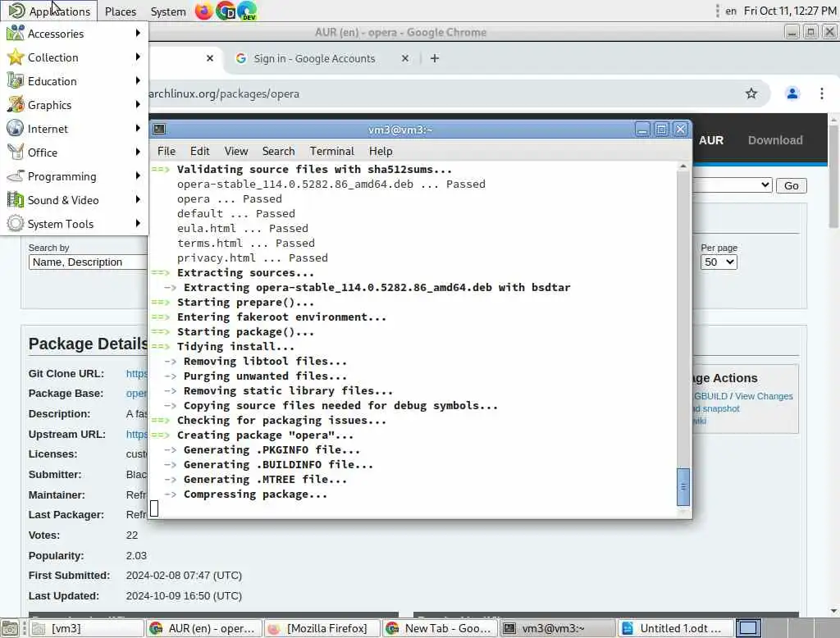Launch Chrome Dev from the top panel
The height and width of the screenshot is (638, 840).
[247, 11]
